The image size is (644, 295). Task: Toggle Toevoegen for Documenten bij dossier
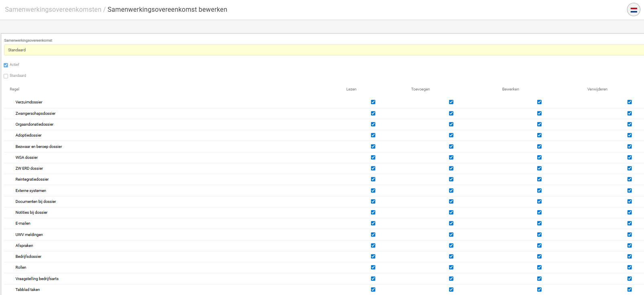tap(451, 202)
